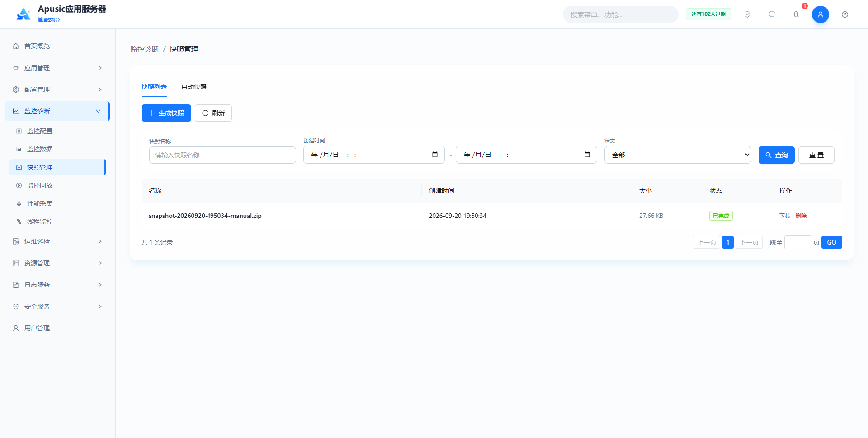Image resolution: width=868 pixels, height=438 pixels.
Task: Click the 用户管理 person icon
Action: [16, 328]
